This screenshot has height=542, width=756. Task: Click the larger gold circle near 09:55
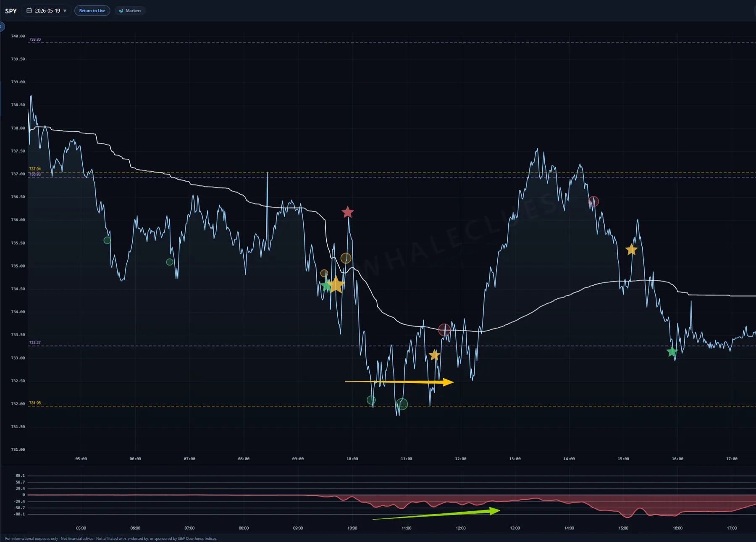coord(346,258)
